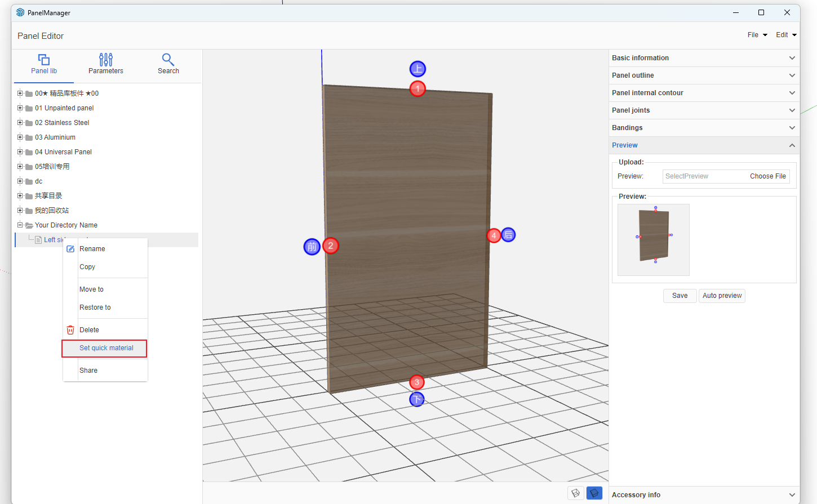Click red marker 3 at panel bottom
Image resolution: width=817 pixels, height=504 pixels.
click(417, 382)
